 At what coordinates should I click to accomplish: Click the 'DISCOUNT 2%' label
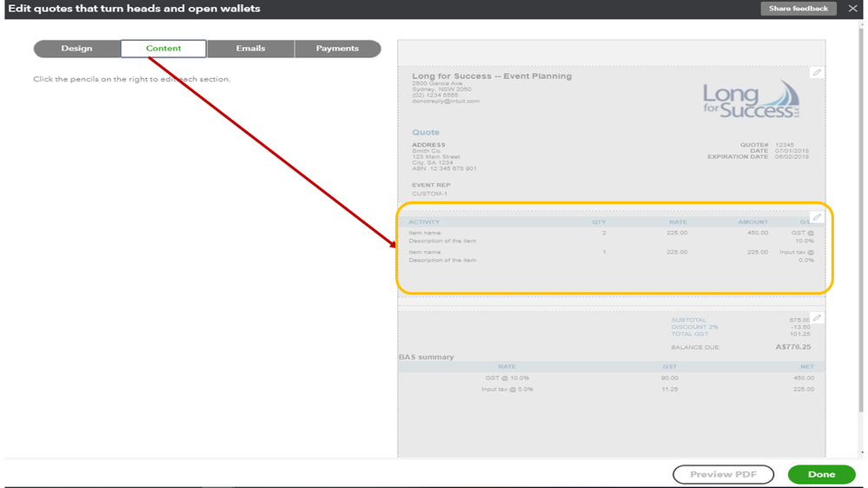pyautogui.click(x=695, y=327)
